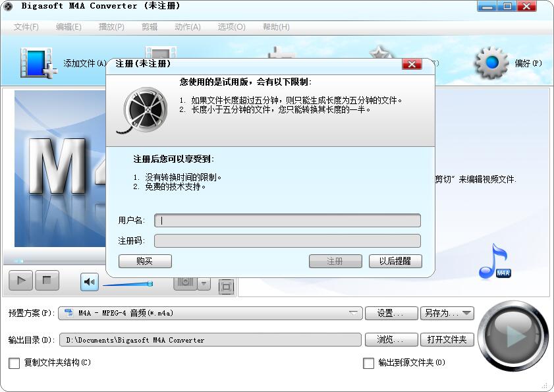Close the registration dialog
The image size is (554, 392).
[x=412, y=65]
